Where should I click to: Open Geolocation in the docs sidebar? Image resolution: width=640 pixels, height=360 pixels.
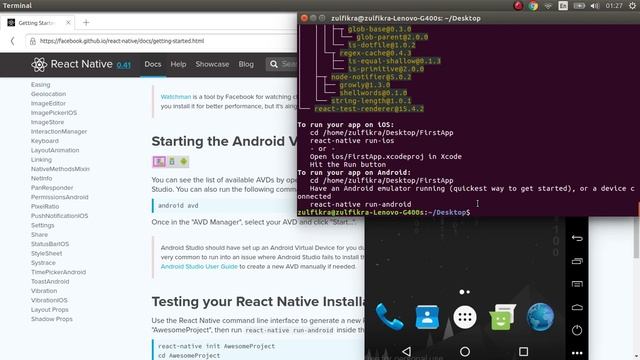48,94
